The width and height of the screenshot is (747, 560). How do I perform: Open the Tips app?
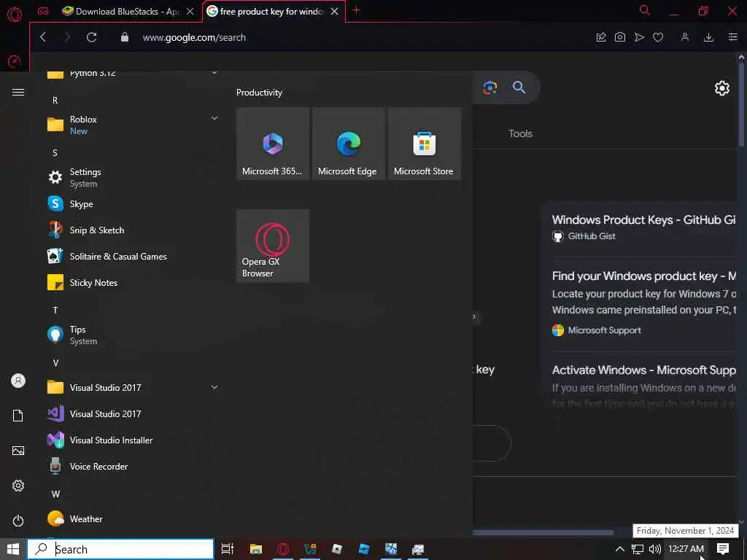[x=131, y=335]
